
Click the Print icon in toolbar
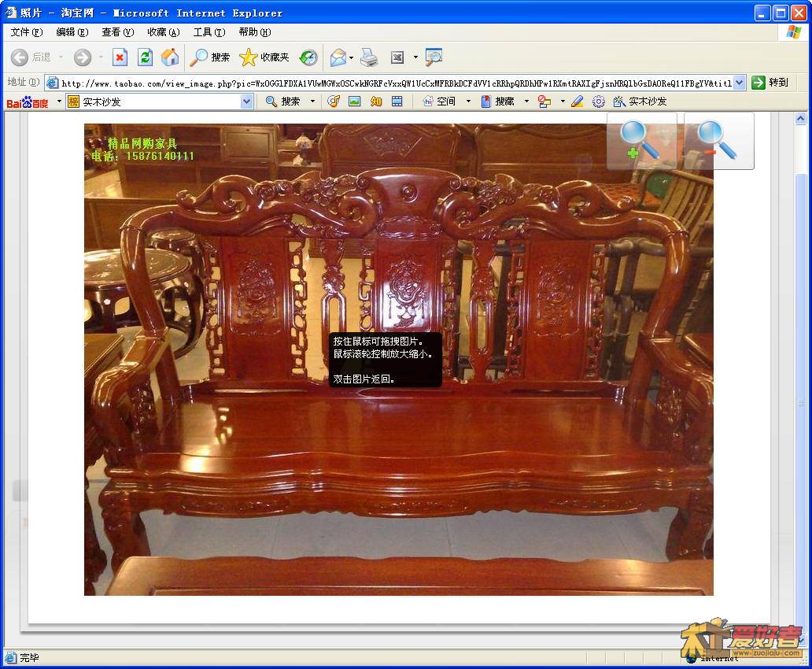tap(369, 57)
